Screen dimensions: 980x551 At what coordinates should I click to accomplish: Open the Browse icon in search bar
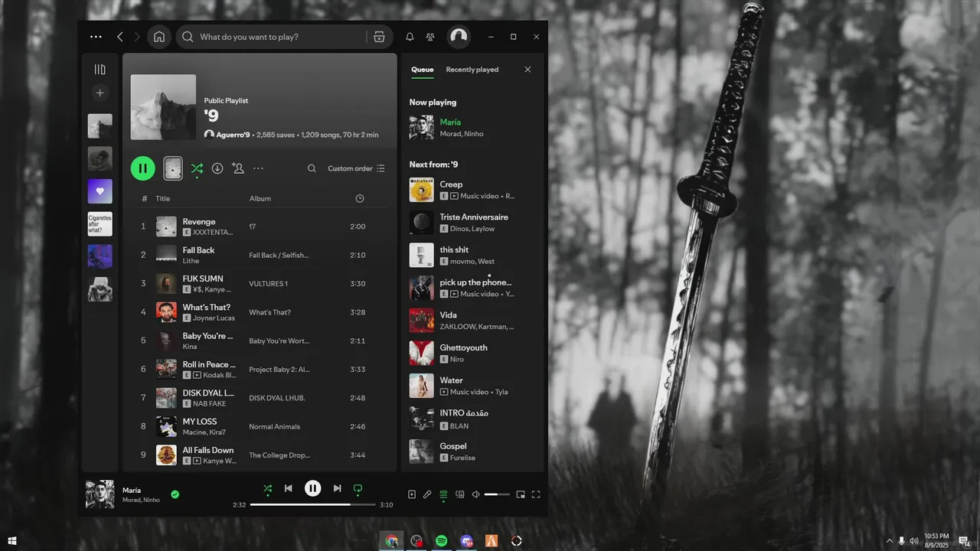click(378, 37)
